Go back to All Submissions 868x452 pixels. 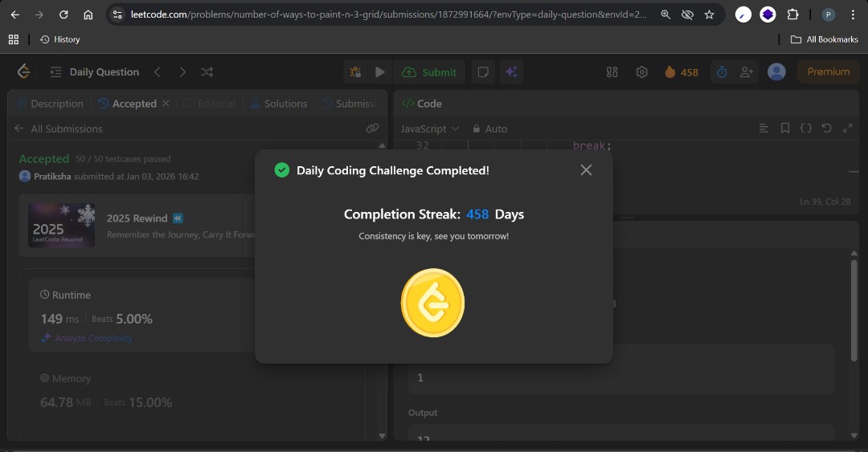pos(58,128)
